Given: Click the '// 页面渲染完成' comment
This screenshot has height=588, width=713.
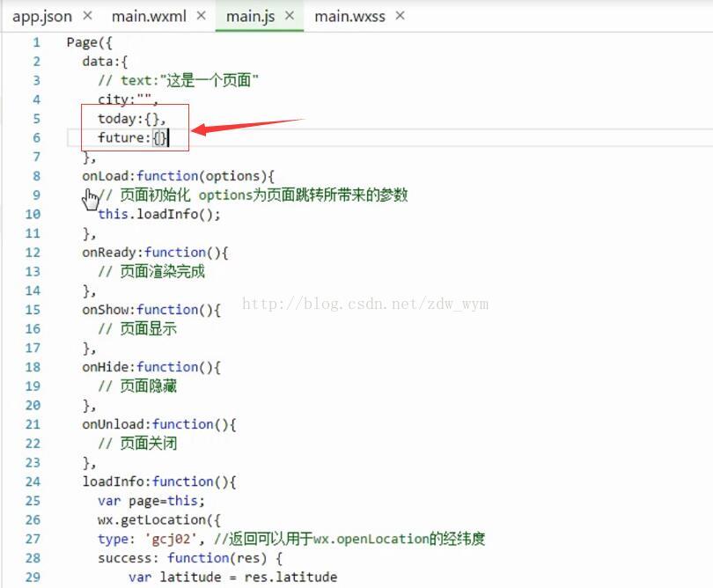Looking at the screenshot, I should 151,271.
